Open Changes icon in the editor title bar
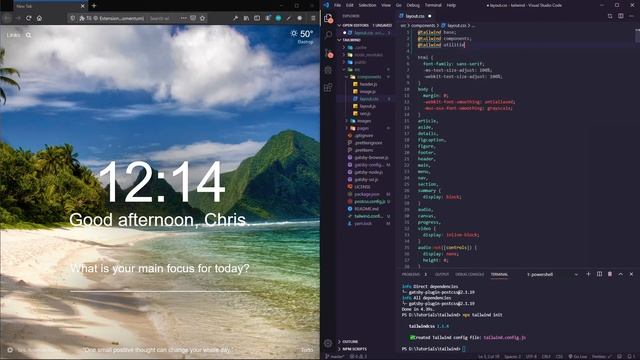Image resolution: width=640 pixels, height=360 pixels. (x=610, y=16)
